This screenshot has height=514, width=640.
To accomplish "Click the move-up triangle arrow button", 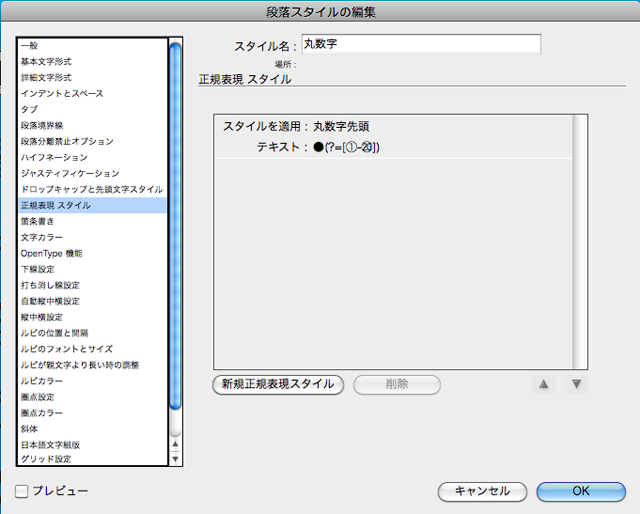I will pyautogui.click(x=544, y=384).
